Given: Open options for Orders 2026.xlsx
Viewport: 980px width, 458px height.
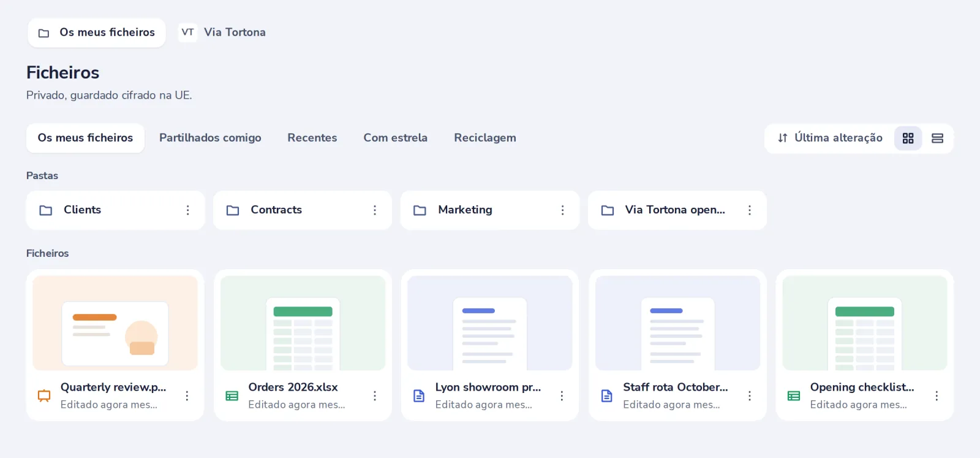Looking at the screenshot, I should click(x=375, y=396).
